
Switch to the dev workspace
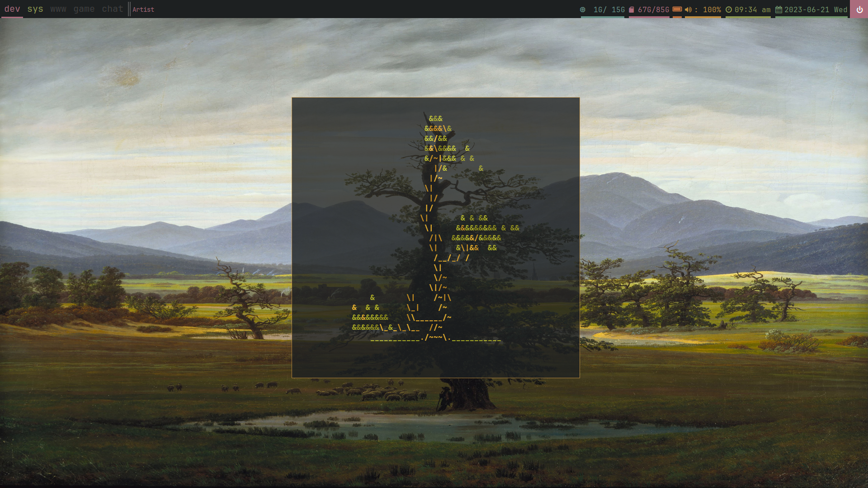coord(12,9)
